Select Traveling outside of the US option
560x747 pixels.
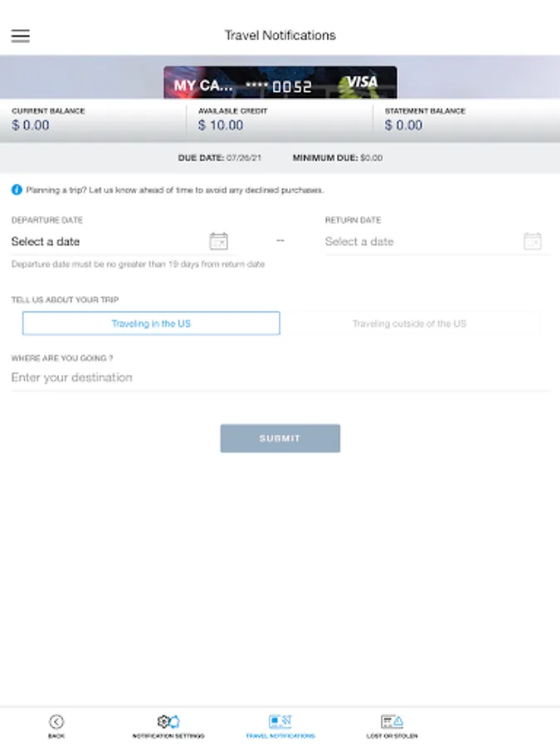410,324
